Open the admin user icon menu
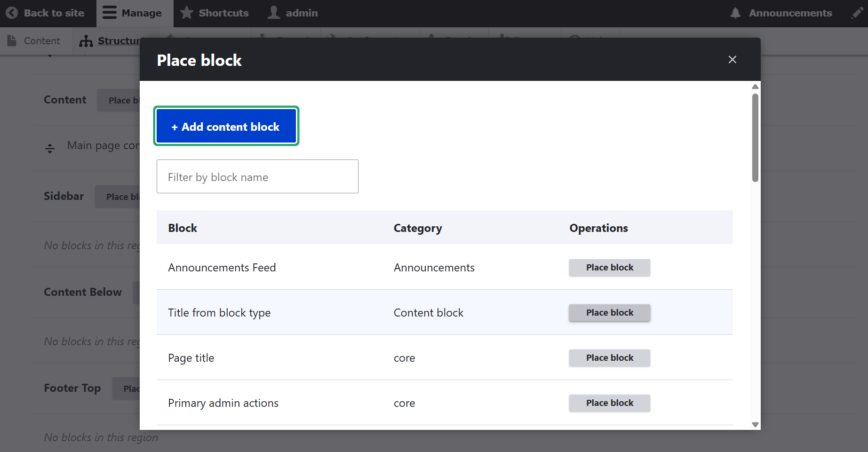The image size is (868, 452). point(274,13)
